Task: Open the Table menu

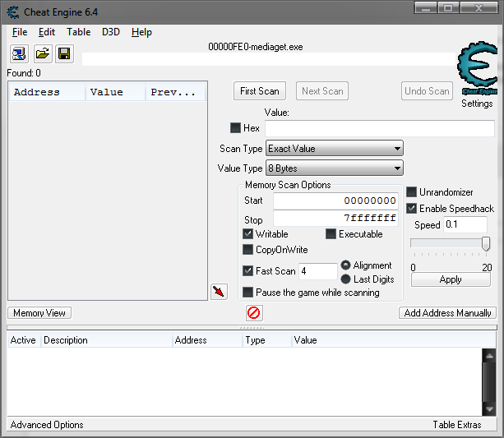Action: pos(78,32)
